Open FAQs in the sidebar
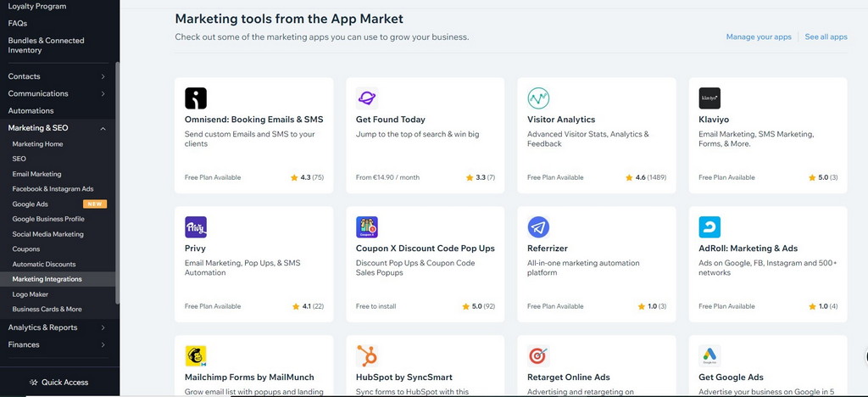Viewport: 868px width, 397px height. pyautogui.click(x=18, y=23)
